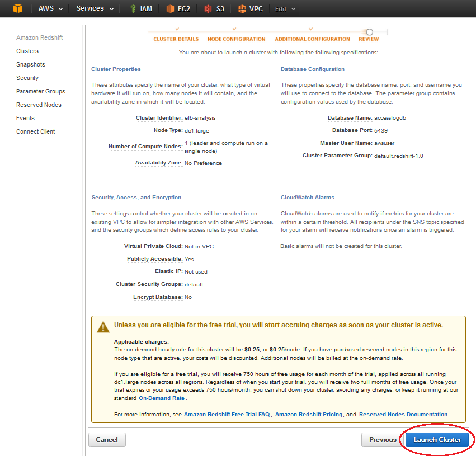Click the Not in VPC value
Viewport: 476px width, 456px height.
(x=199, y=246)
